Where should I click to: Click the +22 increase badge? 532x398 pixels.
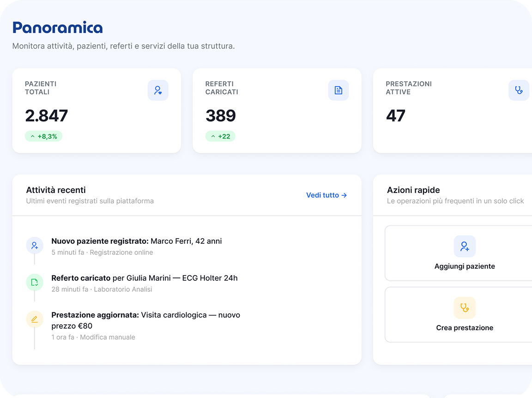click(x=220, y=136)
